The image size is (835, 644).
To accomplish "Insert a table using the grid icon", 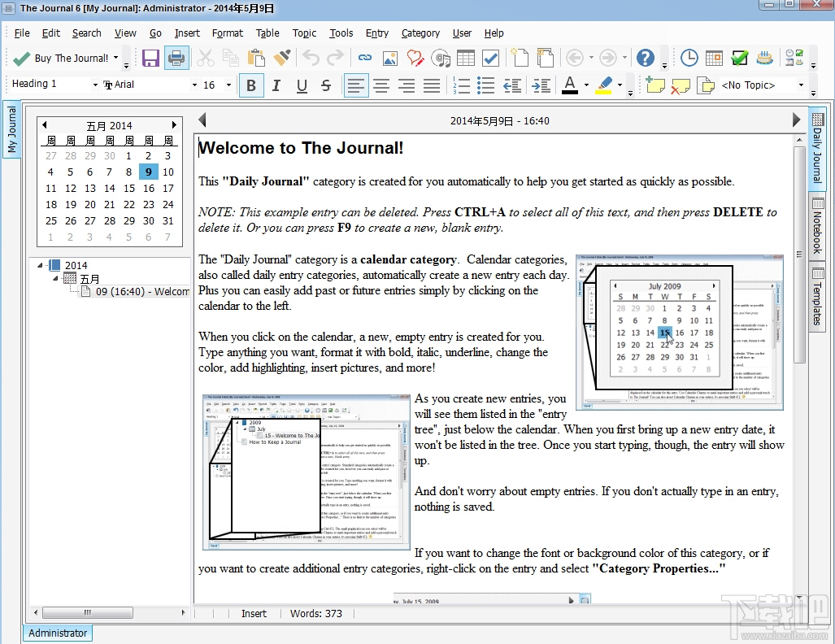I will tap(466, 58).
